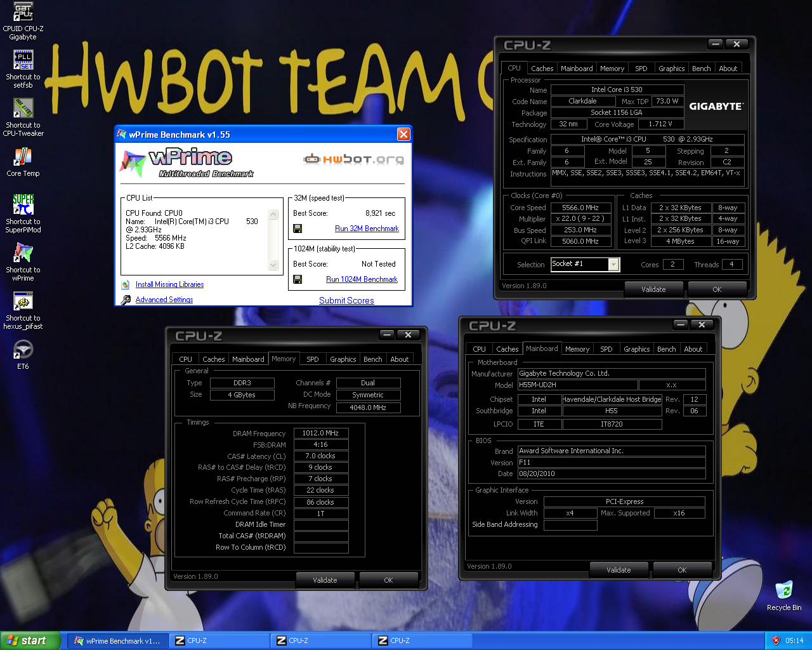
Task: Click the BIOS date 08/20/2010 field
Action: point(612,474)
